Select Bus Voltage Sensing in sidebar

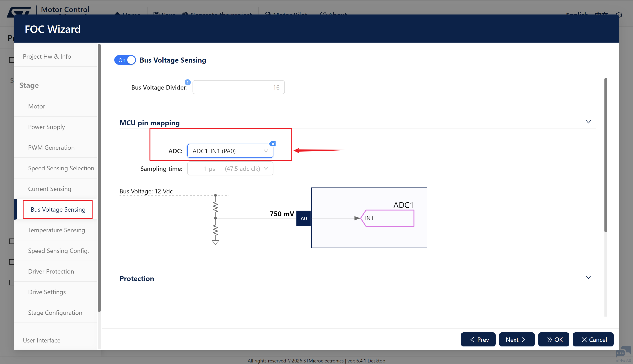coord(58,209)
